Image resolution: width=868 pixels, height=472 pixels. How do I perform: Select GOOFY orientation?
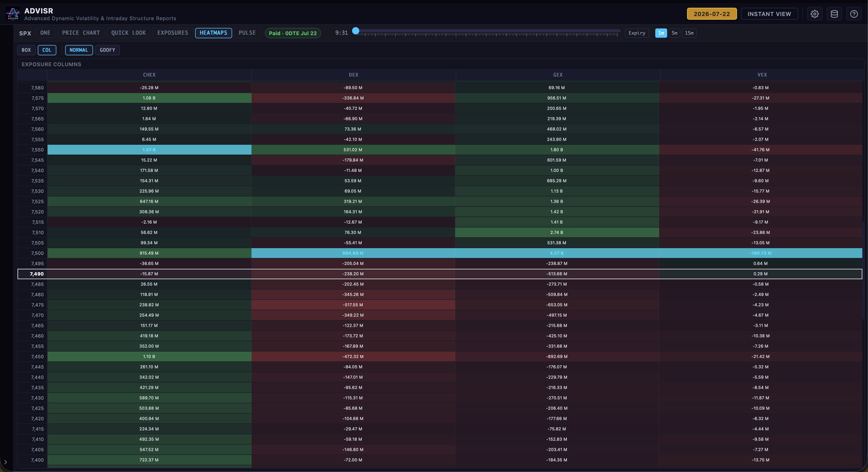(108, 50)
